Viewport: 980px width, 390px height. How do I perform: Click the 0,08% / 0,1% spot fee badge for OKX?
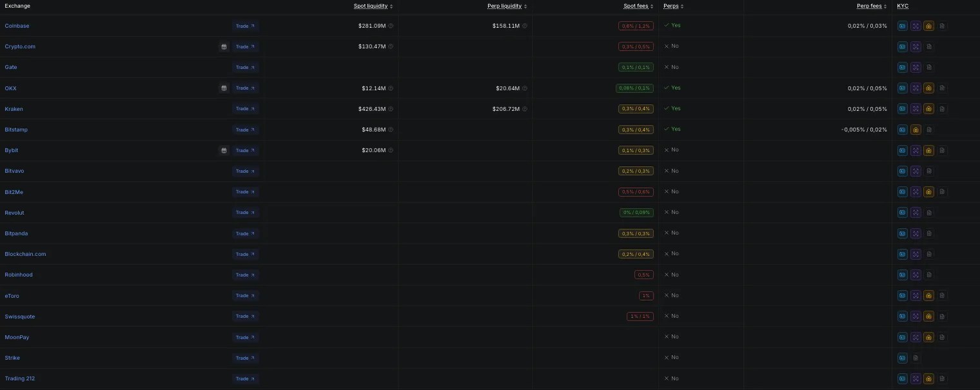click(634, 88)
